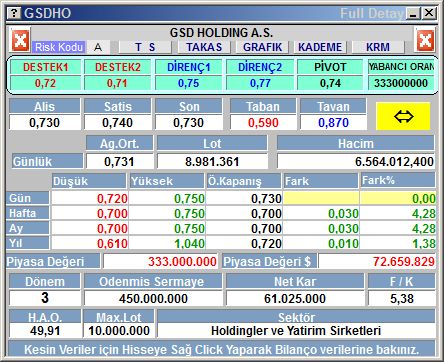Click the Sektör field Holdingler ve Yatirim Sirketleri
This screenshot has height=362, width=444.
(x=296, y=331)
